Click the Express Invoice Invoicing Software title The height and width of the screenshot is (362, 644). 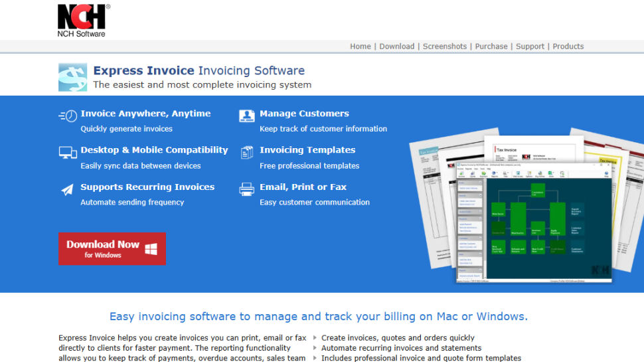click(x=199, y=70)
